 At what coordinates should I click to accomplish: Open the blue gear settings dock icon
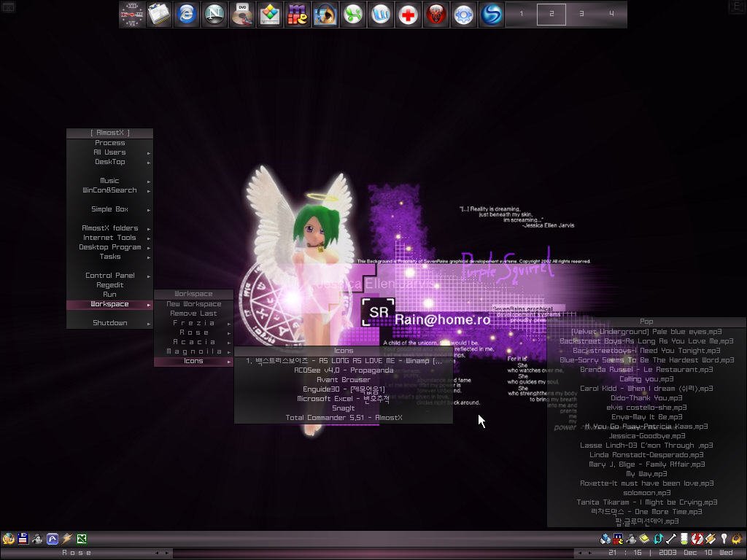pos(463,15)
